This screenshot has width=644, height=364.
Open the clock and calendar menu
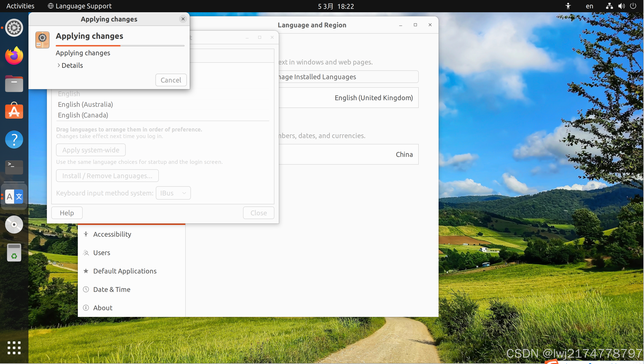[x=336, y=6]
